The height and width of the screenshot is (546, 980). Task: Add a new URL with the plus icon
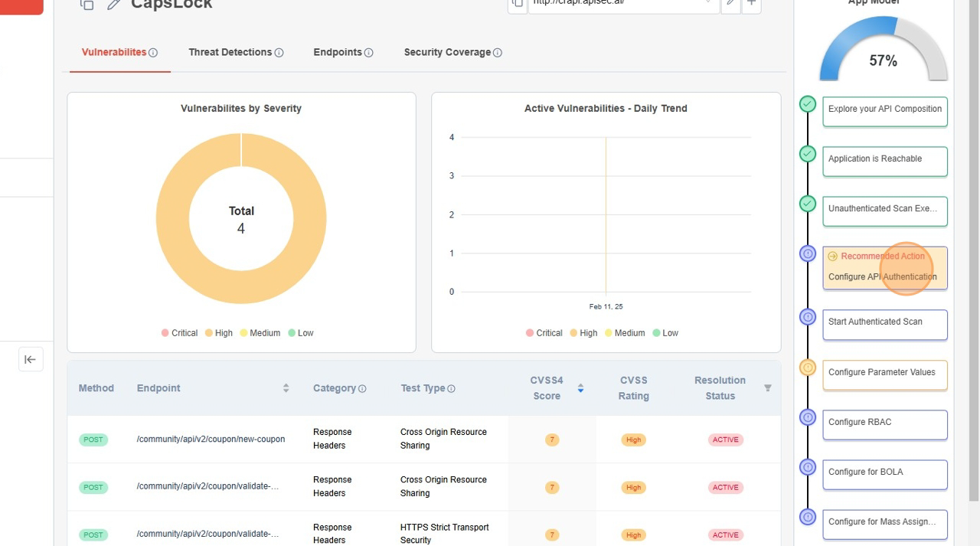click(750, 3)
